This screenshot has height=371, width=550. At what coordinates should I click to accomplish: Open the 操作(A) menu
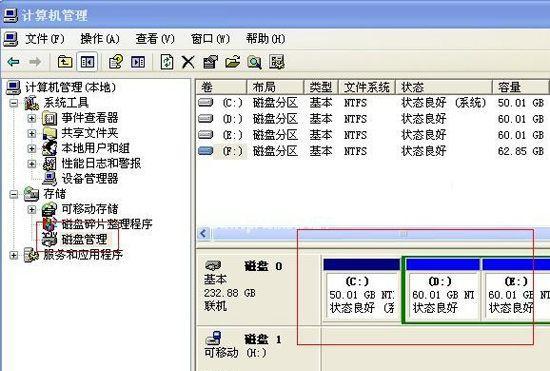pos(100,39)
